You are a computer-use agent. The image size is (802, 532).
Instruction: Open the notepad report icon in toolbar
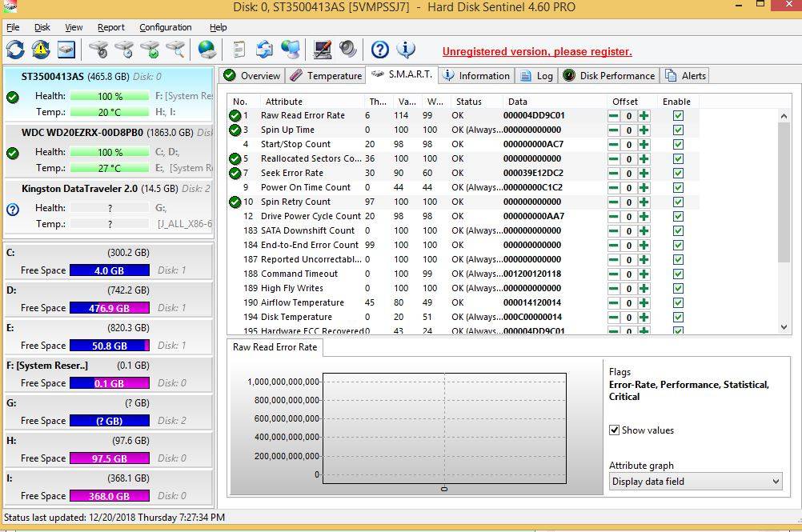click(239, 50)
